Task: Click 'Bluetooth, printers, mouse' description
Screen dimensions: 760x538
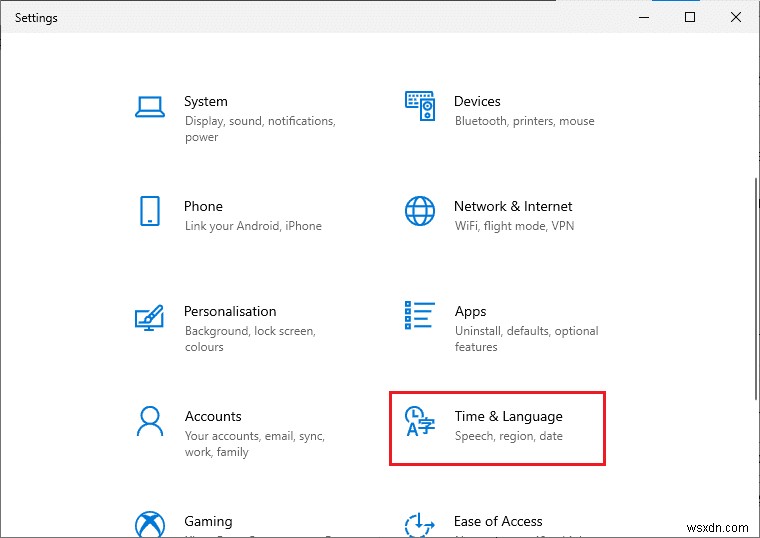Action: click(524, 121)
